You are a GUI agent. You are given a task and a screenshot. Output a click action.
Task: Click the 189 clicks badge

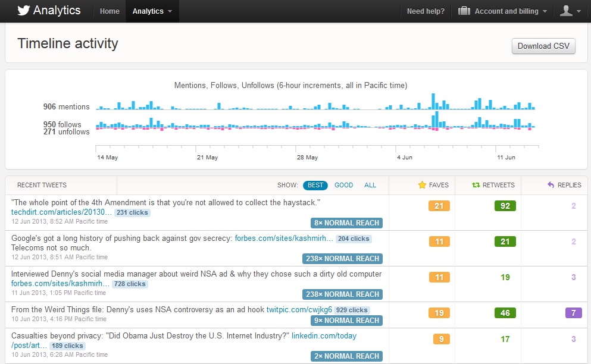67,346
